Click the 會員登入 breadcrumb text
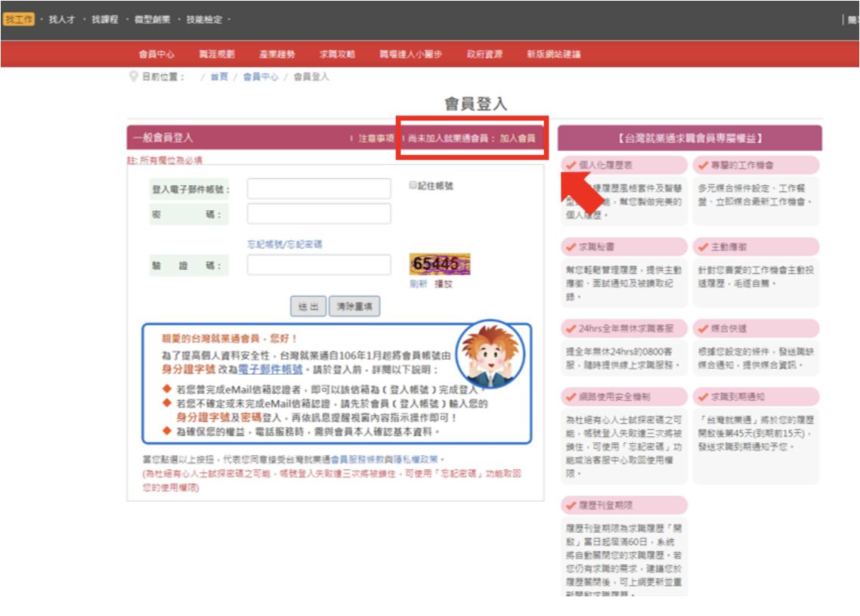The image size is (860, 616). click(311, 77)
